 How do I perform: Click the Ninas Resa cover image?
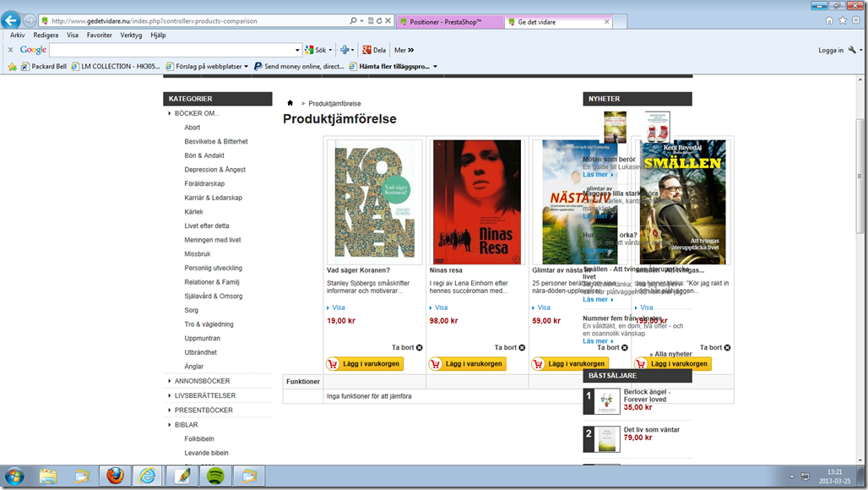click(476, 202)
